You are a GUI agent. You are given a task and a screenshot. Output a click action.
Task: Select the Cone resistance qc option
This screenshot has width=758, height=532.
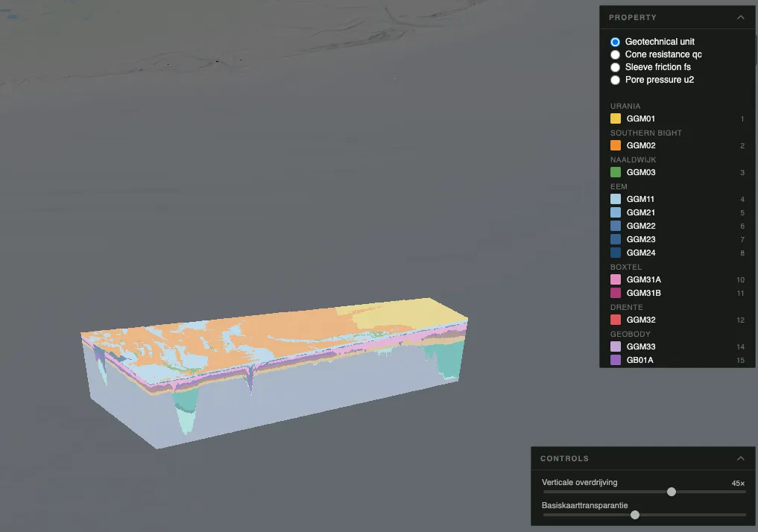tap(615, 54)
